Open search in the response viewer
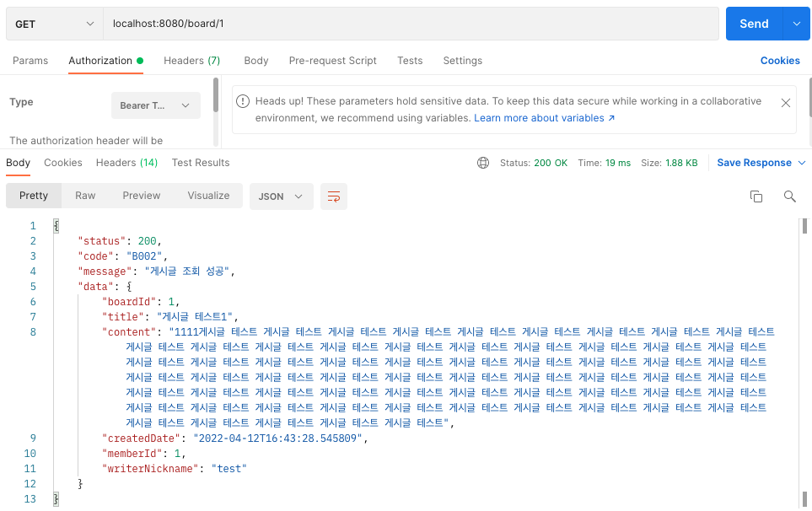This screenshot has width=812, height=511. 789,195
